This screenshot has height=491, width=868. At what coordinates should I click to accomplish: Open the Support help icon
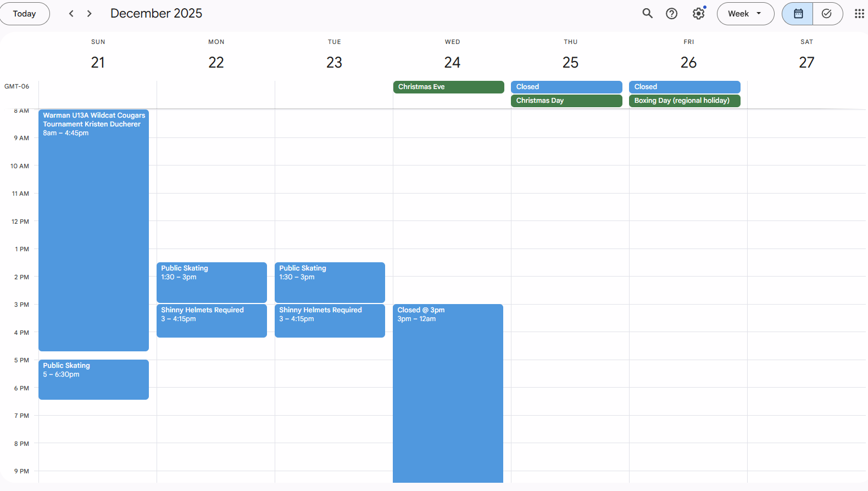(671, 14)
